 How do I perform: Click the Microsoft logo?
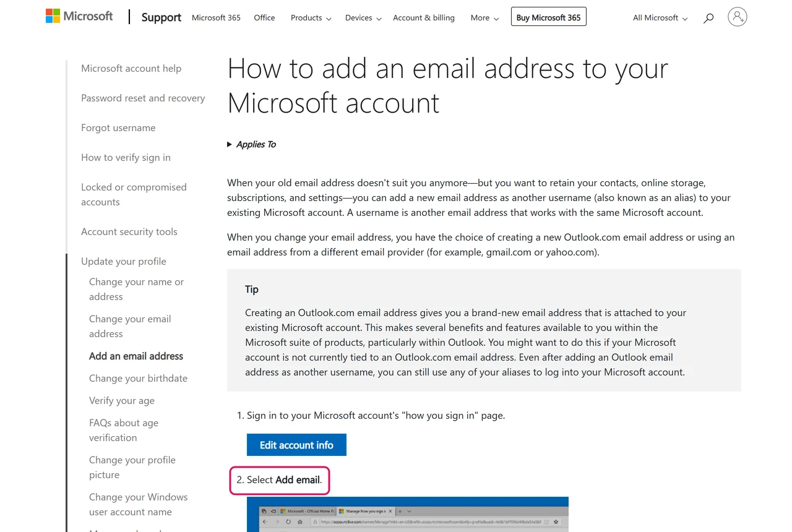(x=79, y=16)
